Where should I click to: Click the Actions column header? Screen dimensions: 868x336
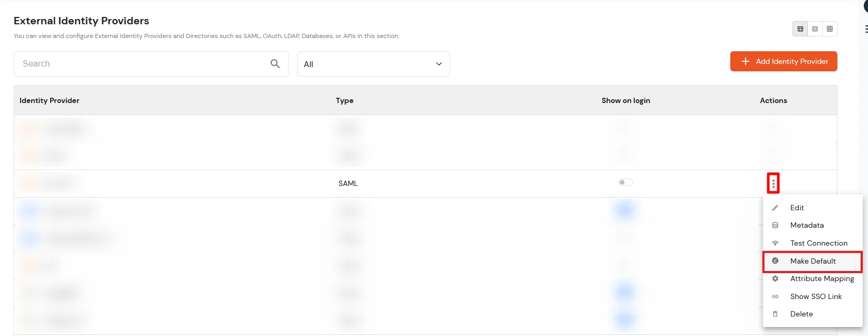(774, 100)
